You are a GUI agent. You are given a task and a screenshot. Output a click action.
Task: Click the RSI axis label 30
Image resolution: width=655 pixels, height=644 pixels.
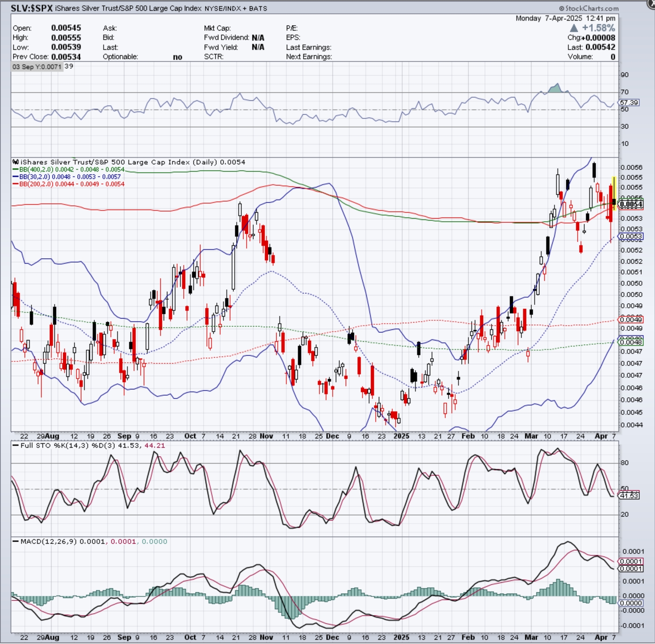625,126
